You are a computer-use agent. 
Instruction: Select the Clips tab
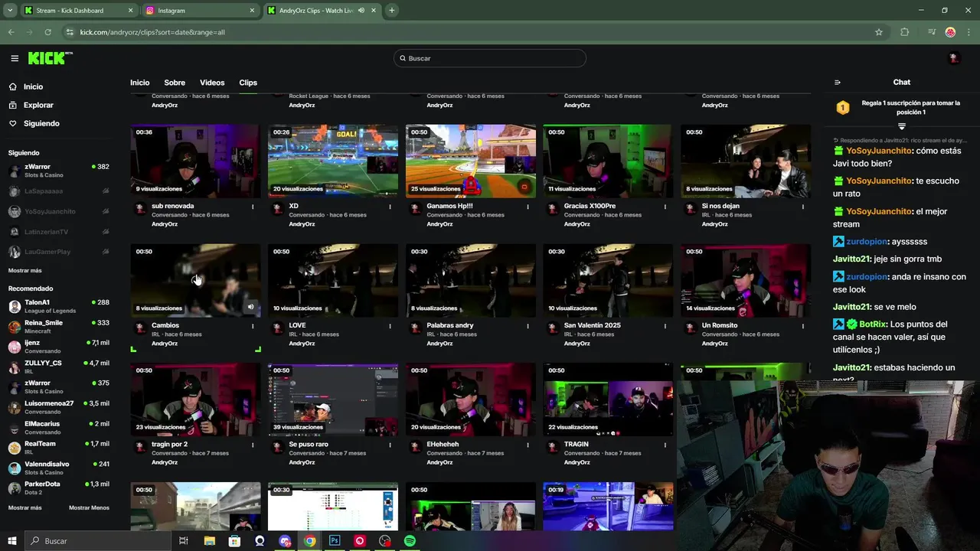tap(248, 83)
